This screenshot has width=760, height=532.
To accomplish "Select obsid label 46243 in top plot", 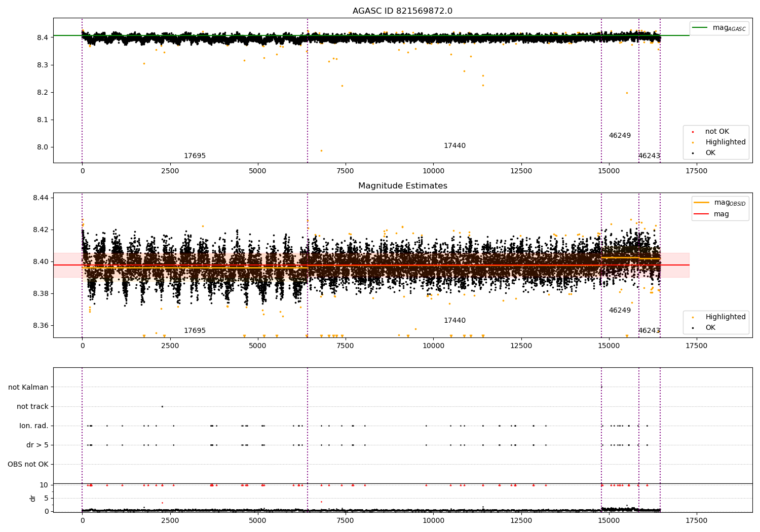I will point(649,156).
